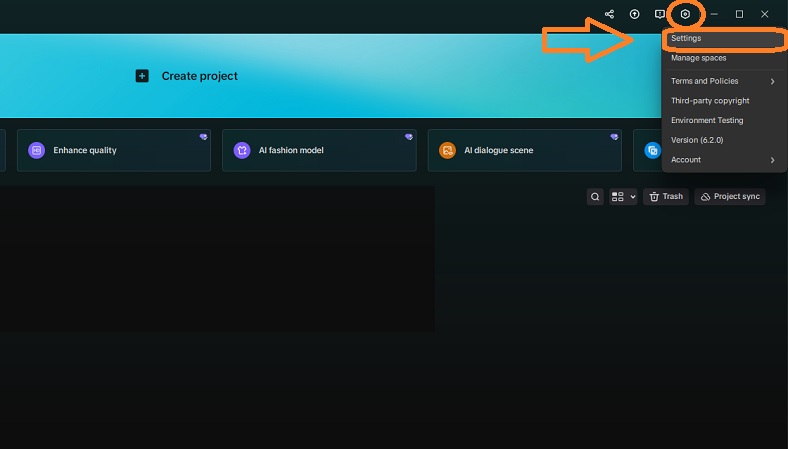Open the grid view layout dropdown
Screen dimensions: 788x449
coord(623,197)
